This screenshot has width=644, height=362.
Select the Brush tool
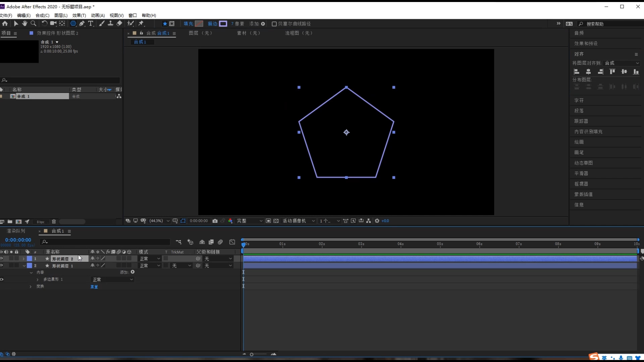(102, 23)
